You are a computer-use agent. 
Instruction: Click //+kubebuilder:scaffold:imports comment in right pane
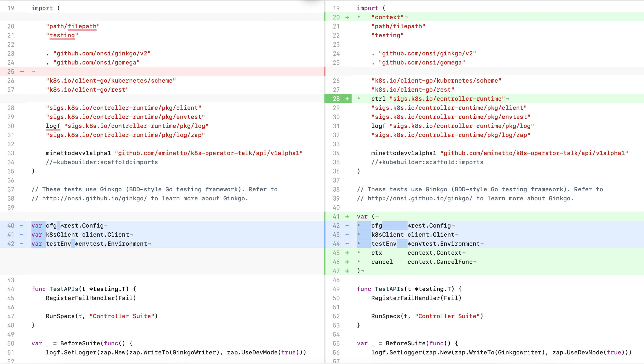click(427, 162)
